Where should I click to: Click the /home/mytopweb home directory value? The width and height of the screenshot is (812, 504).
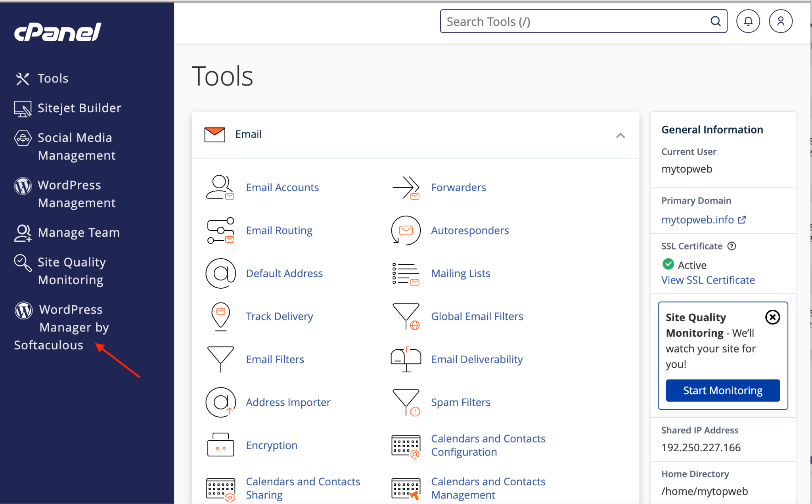click(705, 491)
